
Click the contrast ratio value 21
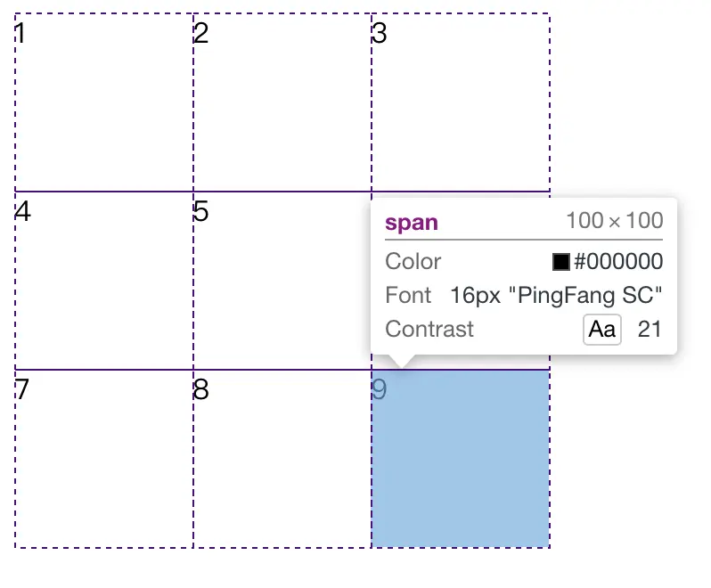pyautogui.click(x=650, y=330)
